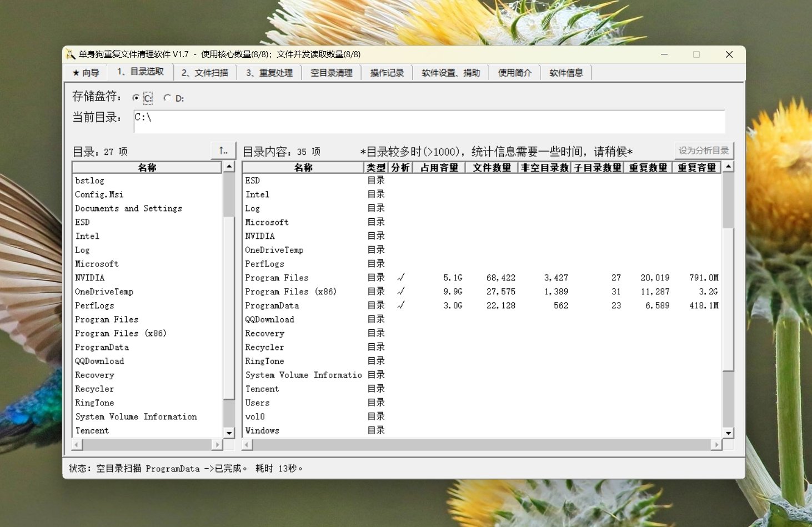Sort contents by 文件数量 column header
Image resolution: width=812 pixels, height=527 pixels.
point(492,168)
